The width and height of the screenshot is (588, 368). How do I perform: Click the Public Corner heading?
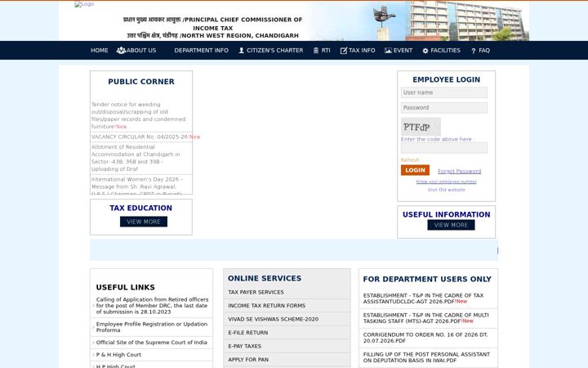[x=141, y=82]
